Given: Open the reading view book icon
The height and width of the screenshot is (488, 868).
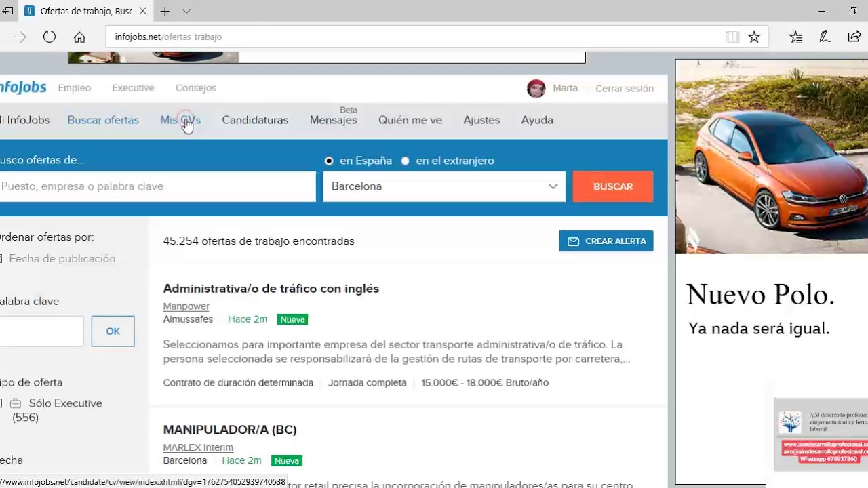Looking at the screenshot, I should pos(732,37).
